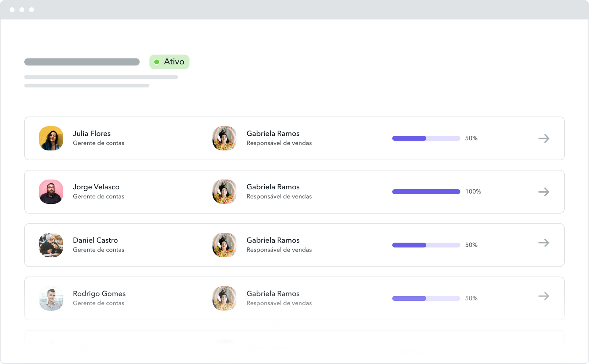Click Jorge Velasco profile avatar
Viewport: 589px width, 364px height.
[x=51, y=192]
